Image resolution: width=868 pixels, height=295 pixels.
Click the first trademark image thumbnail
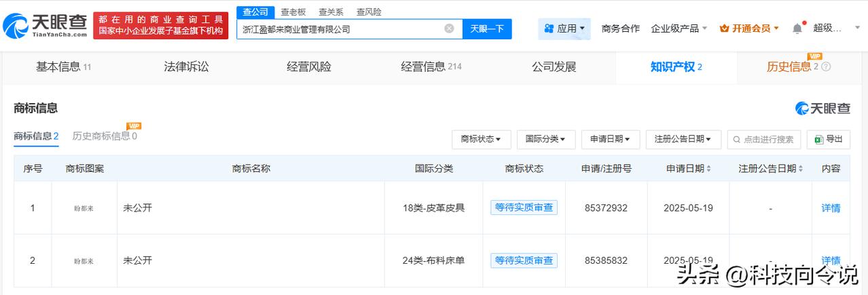coord(84,208)
